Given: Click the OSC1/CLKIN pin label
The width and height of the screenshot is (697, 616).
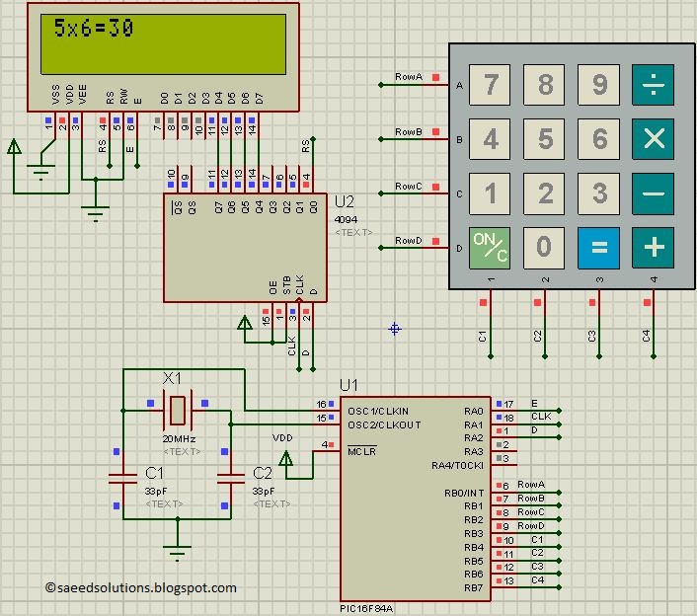Looking at the screenshot, I should tap(378, 411).
